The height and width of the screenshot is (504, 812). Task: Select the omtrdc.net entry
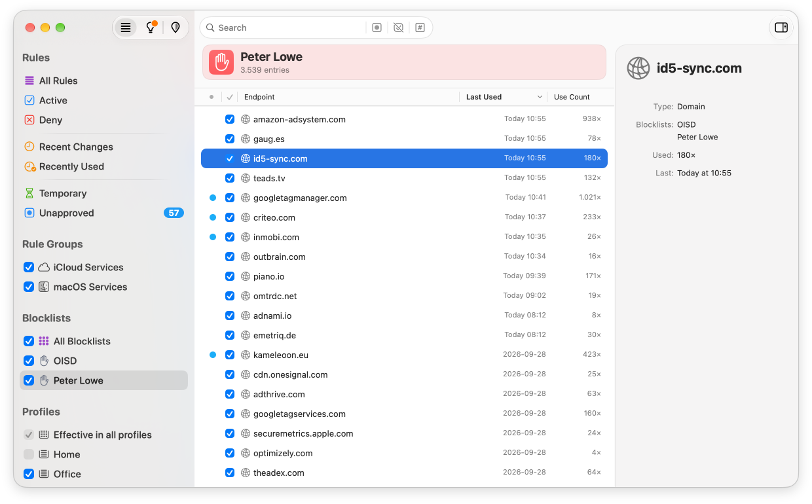404,296
